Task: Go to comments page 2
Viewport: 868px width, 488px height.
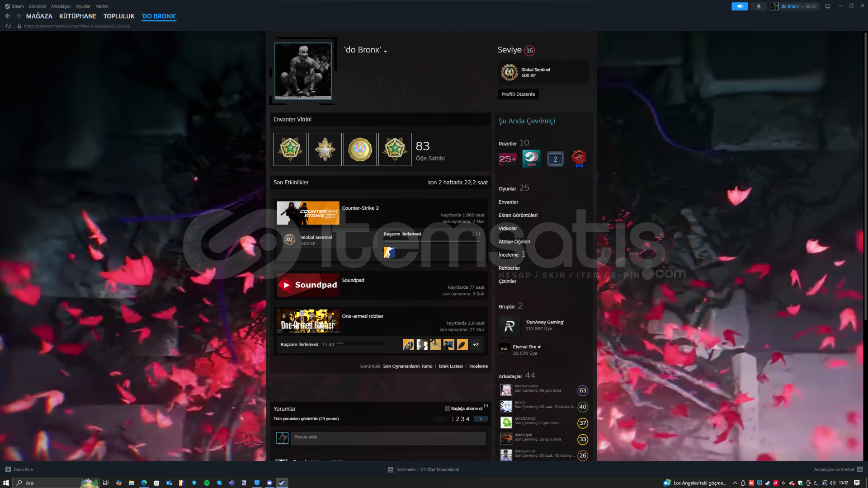Action: tap(458, 419)
